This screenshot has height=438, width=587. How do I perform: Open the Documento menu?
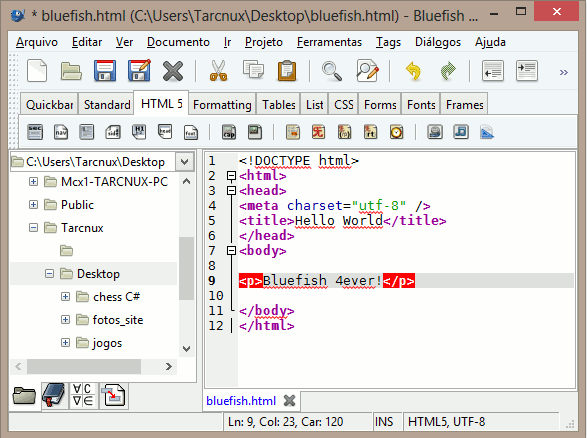(x=178, y=42)
